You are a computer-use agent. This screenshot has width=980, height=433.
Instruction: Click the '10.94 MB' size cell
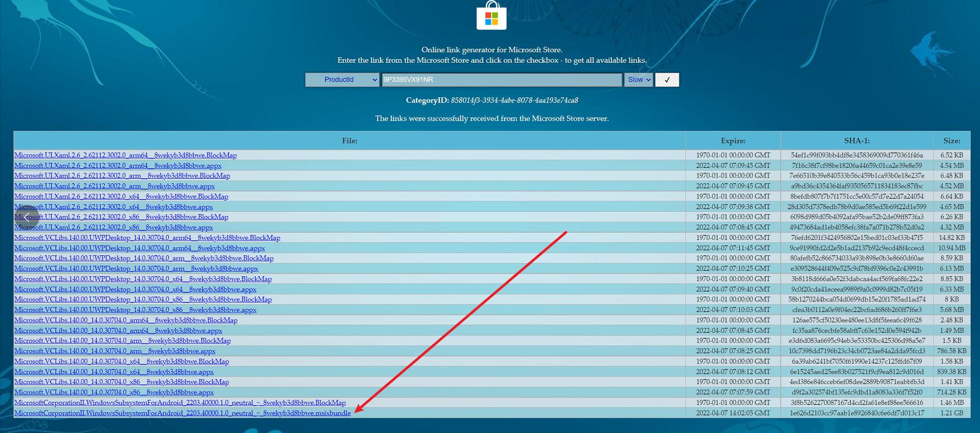pos(951,248)
